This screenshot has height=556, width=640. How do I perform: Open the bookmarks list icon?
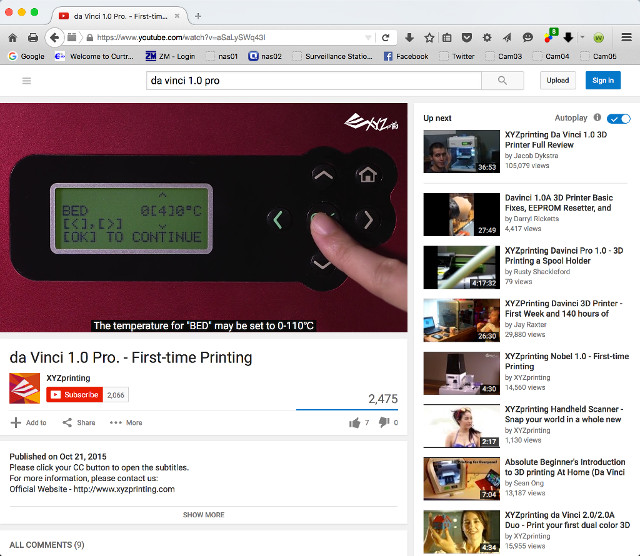pos(447,38)
